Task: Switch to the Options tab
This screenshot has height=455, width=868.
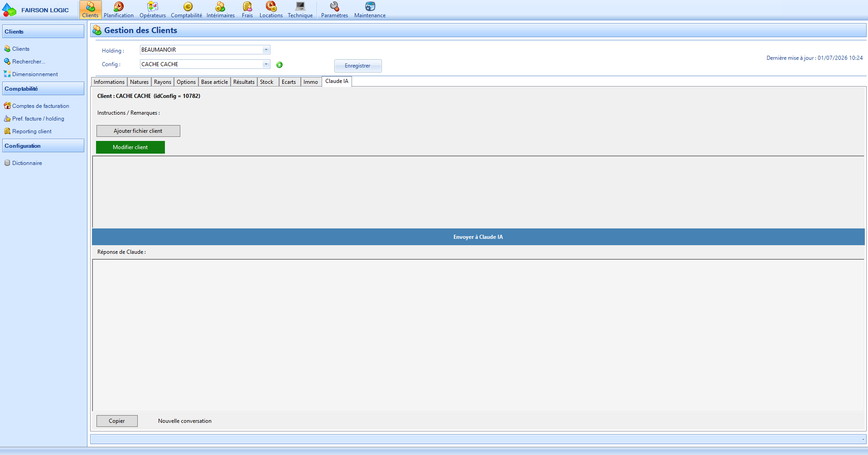Action: (186, 82)
